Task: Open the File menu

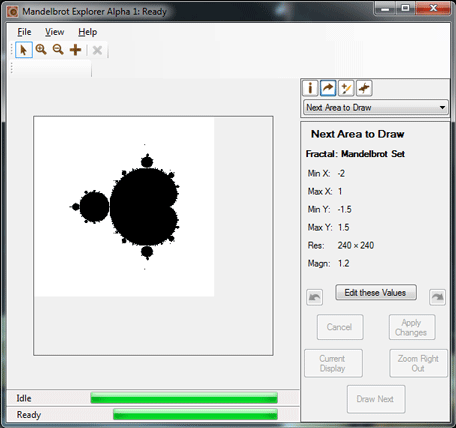Action: pyautogui.click(x=24, y=32)
